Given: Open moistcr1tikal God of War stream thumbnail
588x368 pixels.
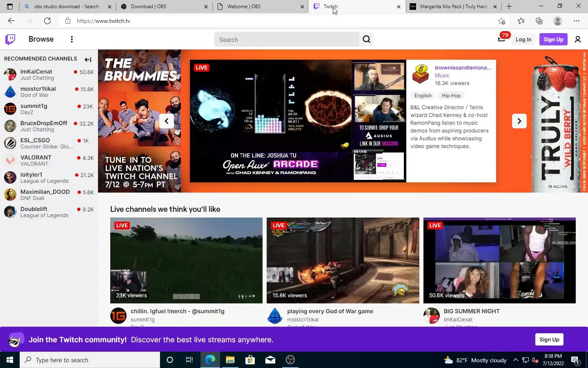Looking at the screenshot, I should pos(343,260).
